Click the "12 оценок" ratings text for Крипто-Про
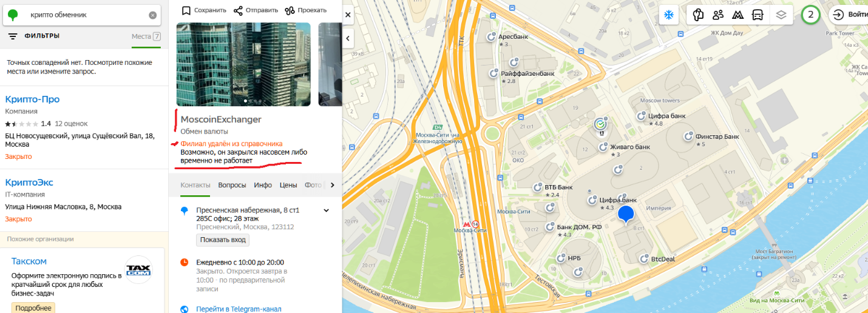 click(x=71, y=124)
